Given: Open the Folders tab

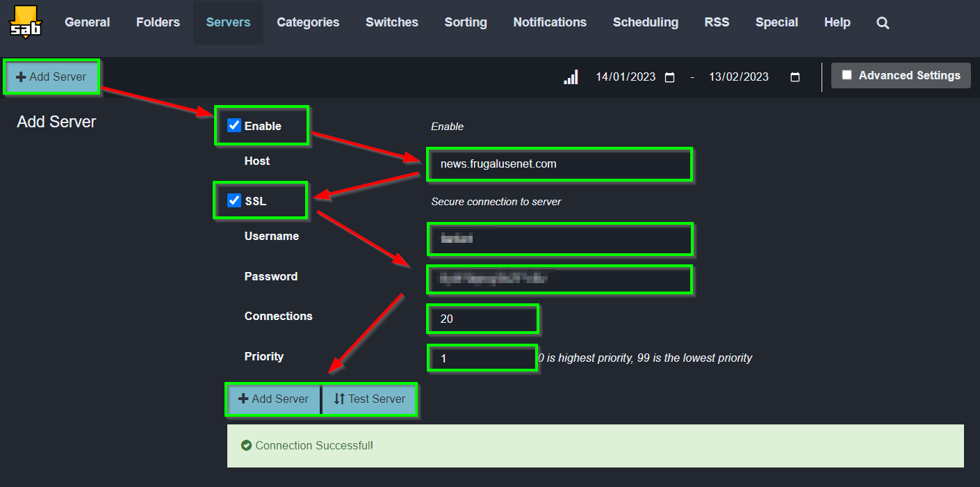Looking at the screenshot, I should (158, 22).
